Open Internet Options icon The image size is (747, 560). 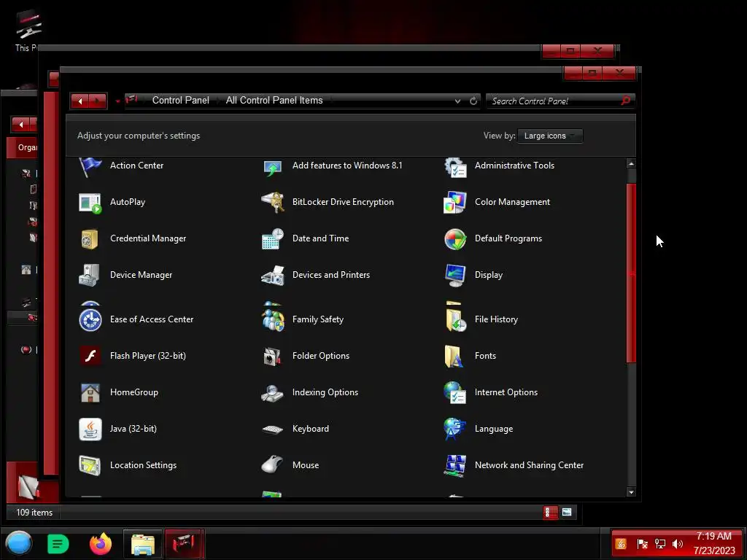coord(455,393)
